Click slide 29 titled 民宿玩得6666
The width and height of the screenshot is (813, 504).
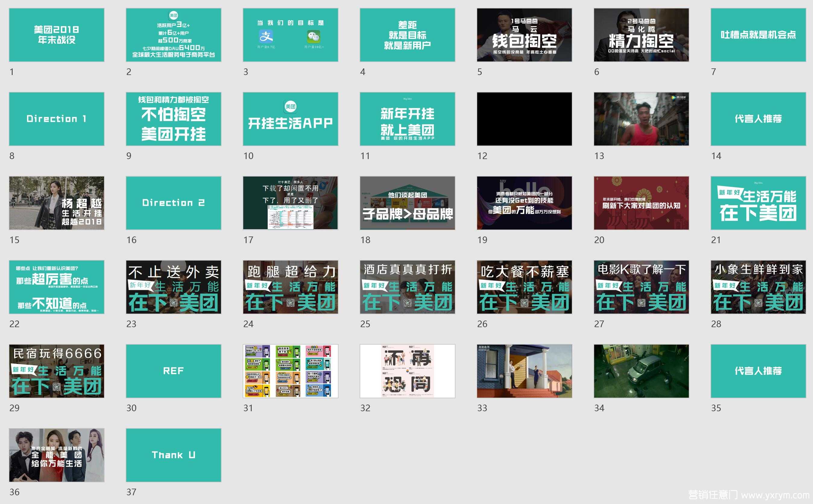pos(57,371)
